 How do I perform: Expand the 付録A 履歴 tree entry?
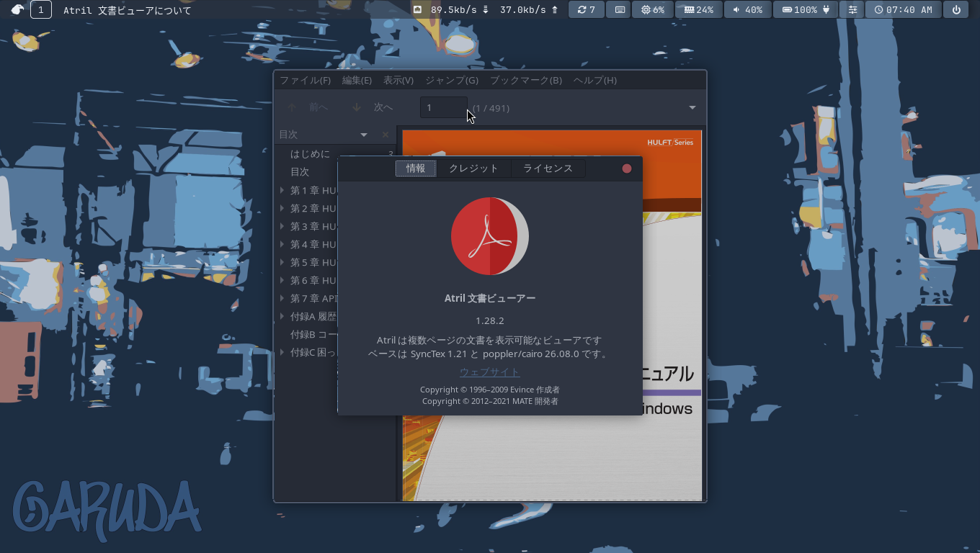[282, 316]
